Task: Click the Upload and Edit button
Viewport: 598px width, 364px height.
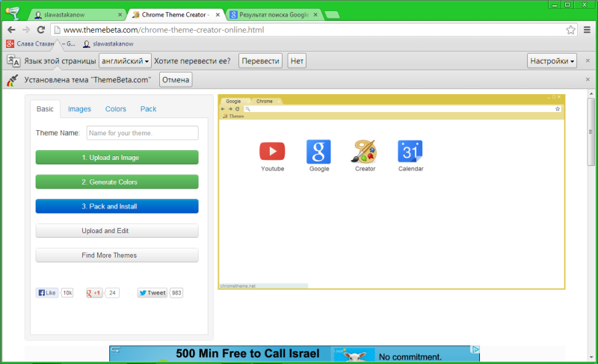Action: pyautogui.click(x=117, y=231)
